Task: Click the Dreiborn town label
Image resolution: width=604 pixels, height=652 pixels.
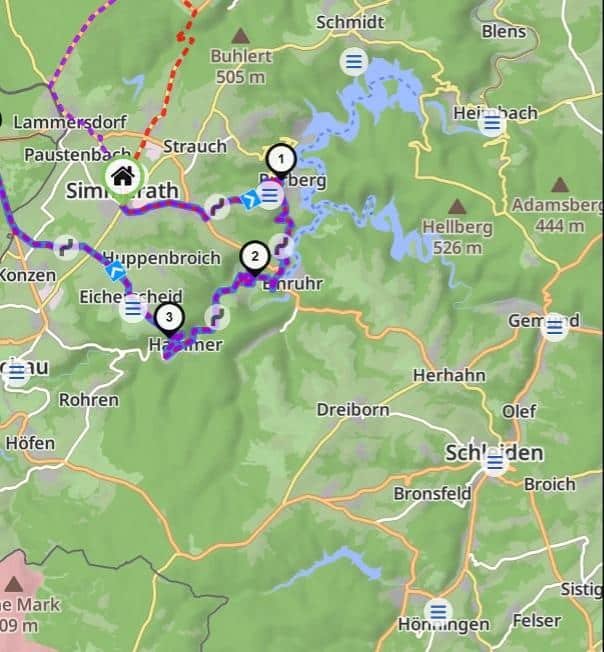Action: [353, 410]
